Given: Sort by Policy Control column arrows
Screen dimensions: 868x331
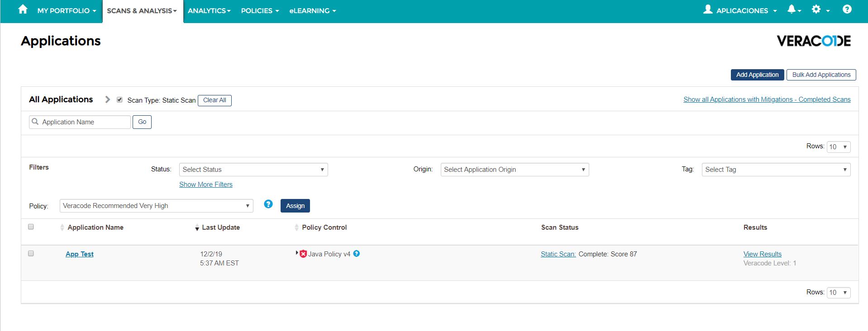Looking at the screenshot, I should point(296,227).
